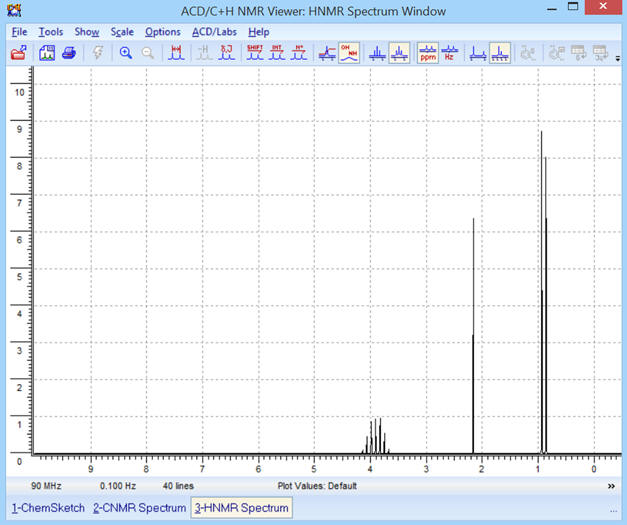Click the SHIFT values icon

coord(255,53)
